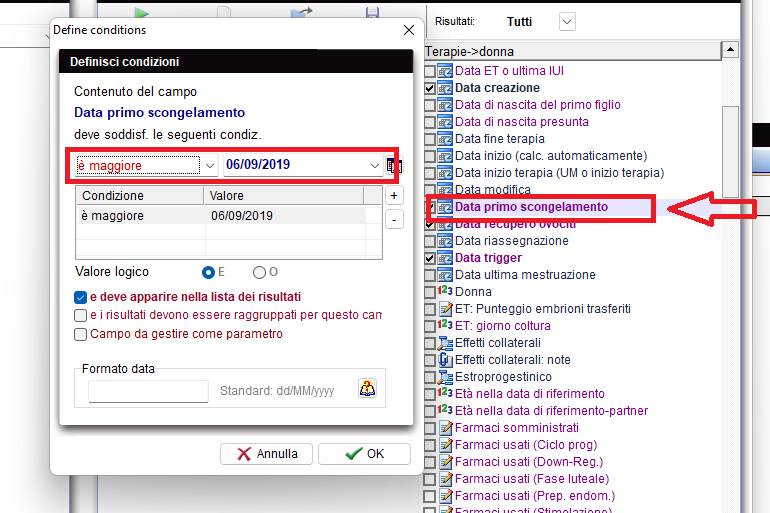Click the list icon for Effetti collaterali

pyautogui.click(x=445, y=343)
